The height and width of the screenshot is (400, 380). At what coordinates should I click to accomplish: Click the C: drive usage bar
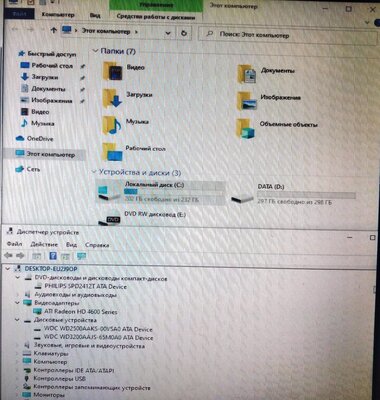(174, 192)
